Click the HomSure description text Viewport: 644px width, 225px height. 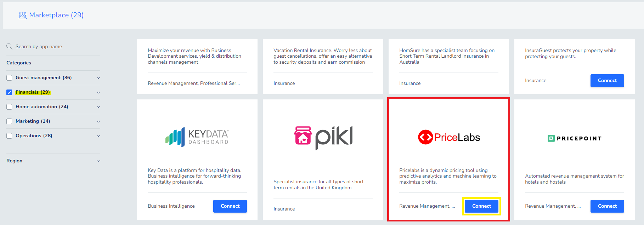[447, 56]
